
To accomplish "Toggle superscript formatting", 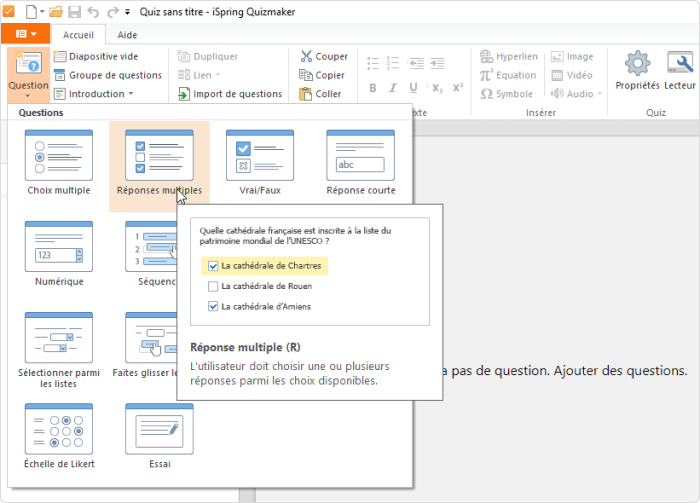I will pyautogui.click(x=458, y=87).
